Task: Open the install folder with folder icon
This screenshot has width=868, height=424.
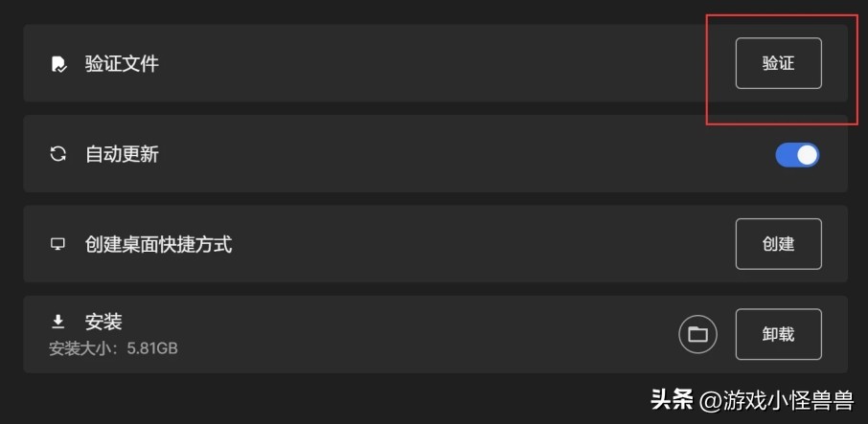Action: [x=697, y=334]
